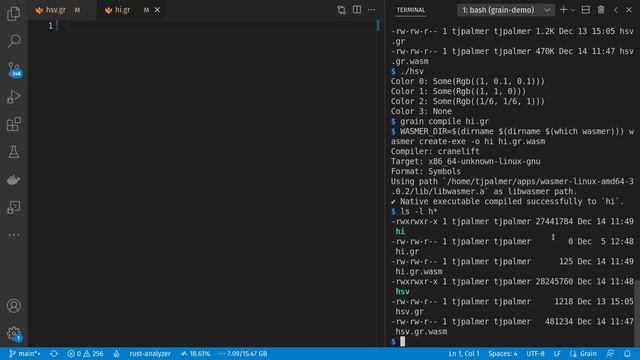Click the 18.61% CPU usage indicator
Screen dimensions: 640x360
point(195,353)
